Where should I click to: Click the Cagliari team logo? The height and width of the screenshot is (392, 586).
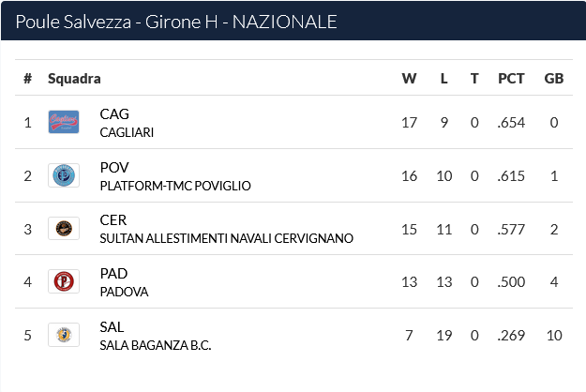pyautogui.click(x=64, y=122)
